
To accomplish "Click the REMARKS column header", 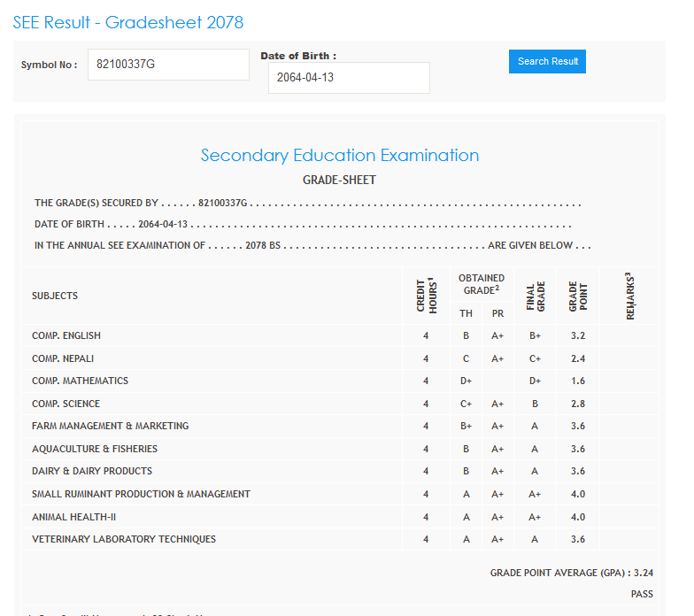I will [630, 296].
